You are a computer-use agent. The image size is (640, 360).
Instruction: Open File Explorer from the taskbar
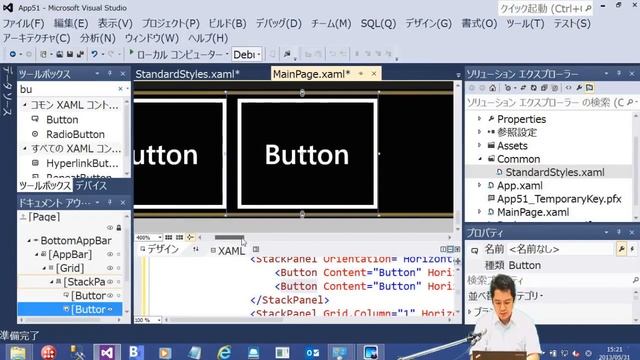point(18,352)
